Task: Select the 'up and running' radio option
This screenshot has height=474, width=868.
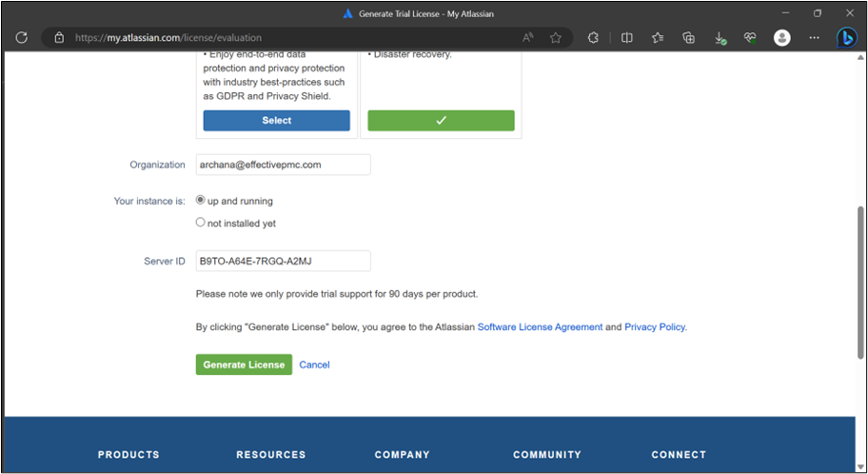Action: point(201,200)
